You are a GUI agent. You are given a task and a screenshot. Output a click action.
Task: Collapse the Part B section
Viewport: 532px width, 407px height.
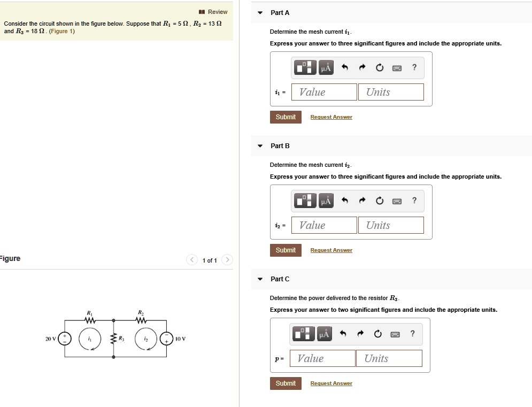[260, 146]
